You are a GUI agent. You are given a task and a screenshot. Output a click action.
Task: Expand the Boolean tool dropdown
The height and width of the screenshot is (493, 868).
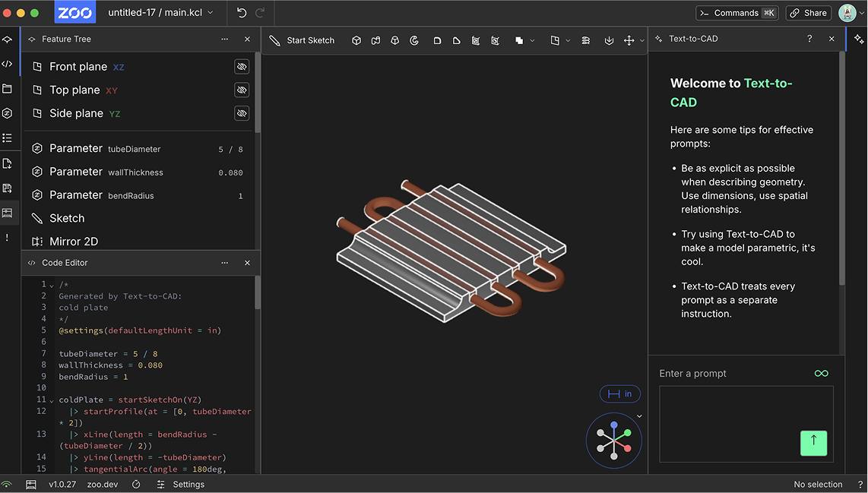tap(532, 40)
